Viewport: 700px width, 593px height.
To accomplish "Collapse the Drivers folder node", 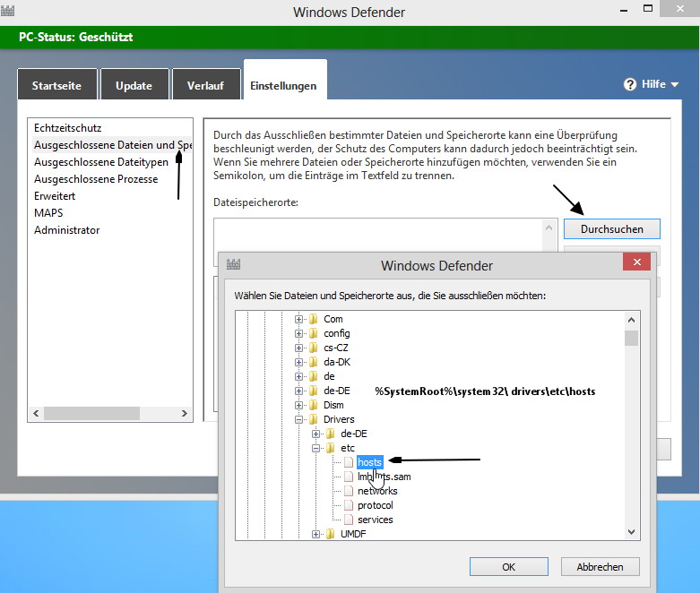I will 298,419.
